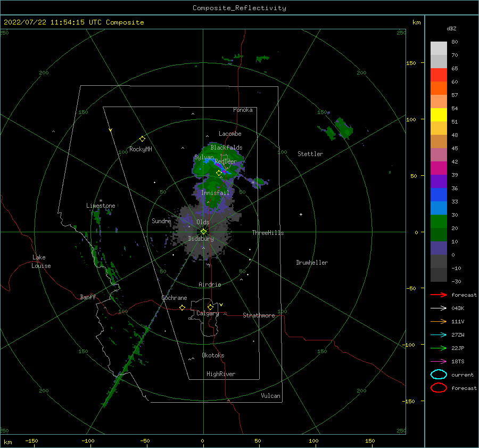Click the RockyMH label
This screenshot has width=479, height=448.
point(141,149)
